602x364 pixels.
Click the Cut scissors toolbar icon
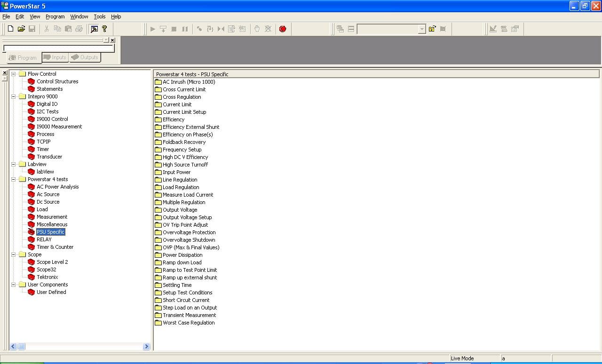tap(47, 29)
